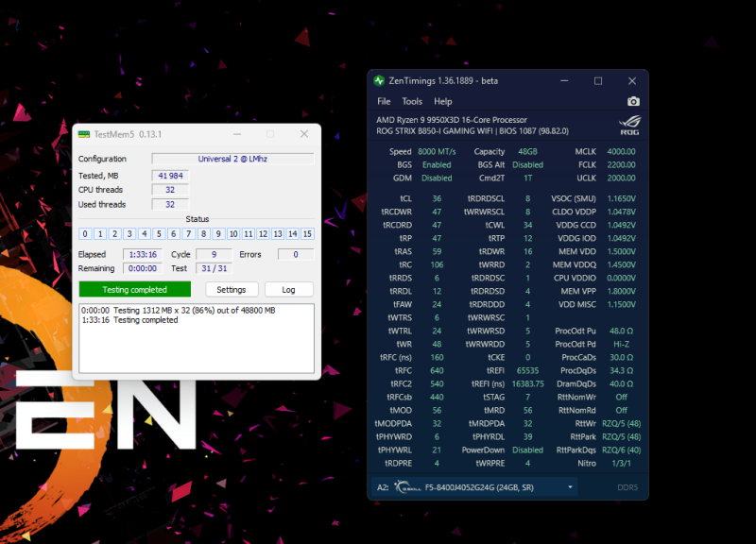Viewport: 756px width, 544px height.
Task: Select thread status box 14
Action: 293,233
